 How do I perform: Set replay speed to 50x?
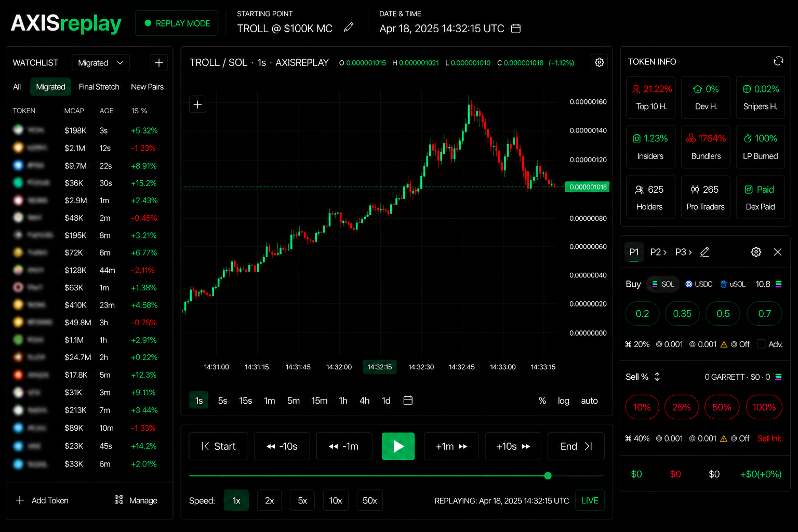[369, 500]
